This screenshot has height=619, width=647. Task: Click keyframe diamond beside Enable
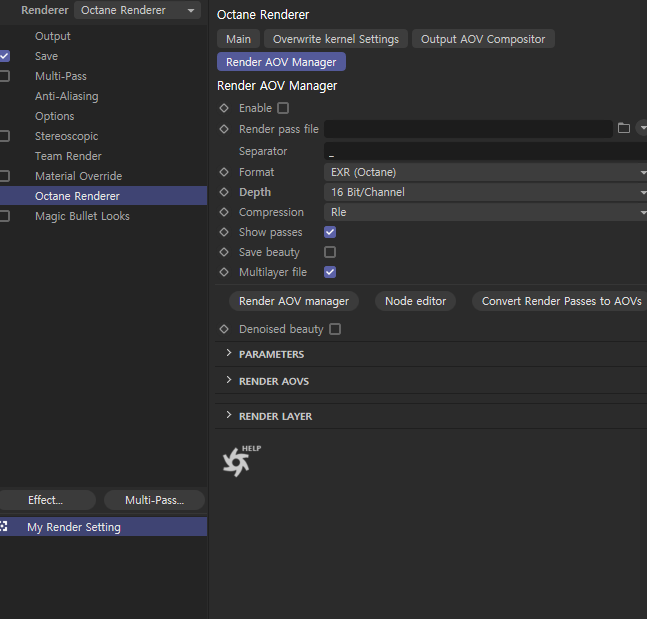point(224,108)
